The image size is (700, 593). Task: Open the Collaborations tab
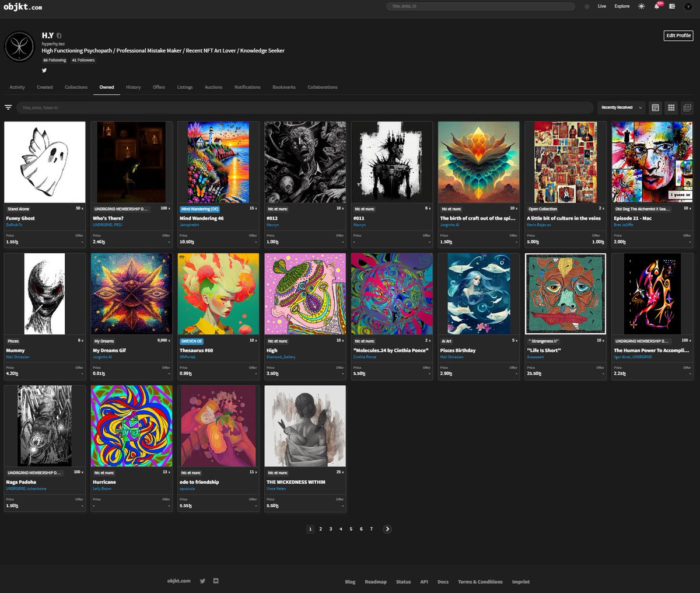pos(323,87)
